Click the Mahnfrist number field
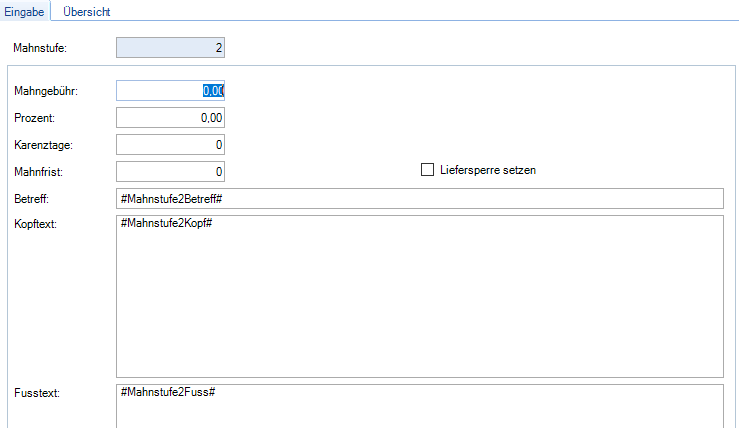This screenshot has height=428, width=739. click(x=170, y=172)
